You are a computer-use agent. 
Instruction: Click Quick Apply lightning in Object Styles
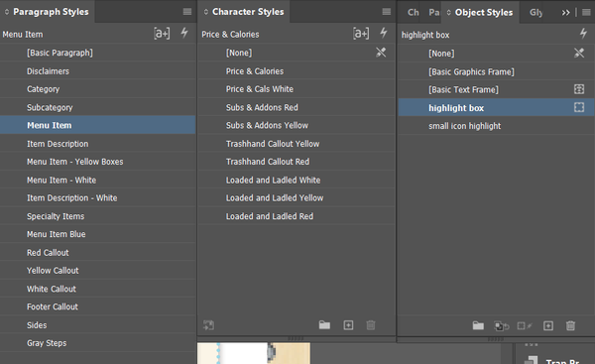coord(583,34)
